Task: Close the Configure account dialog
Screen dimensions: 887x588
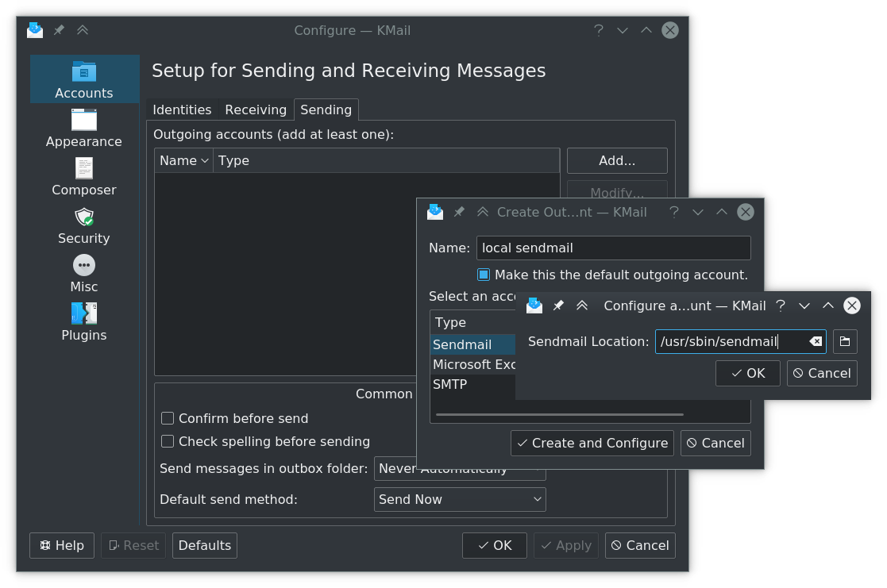Action: tap(852, 306)
